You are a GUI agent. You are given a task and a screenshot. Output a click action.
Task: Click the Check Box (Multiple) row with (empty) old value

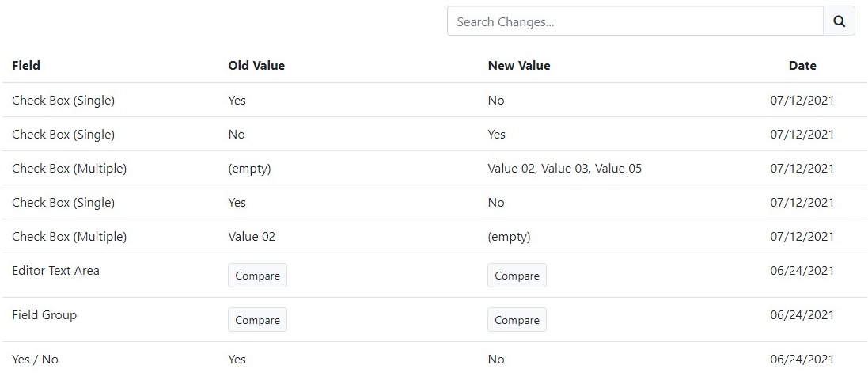434,168
